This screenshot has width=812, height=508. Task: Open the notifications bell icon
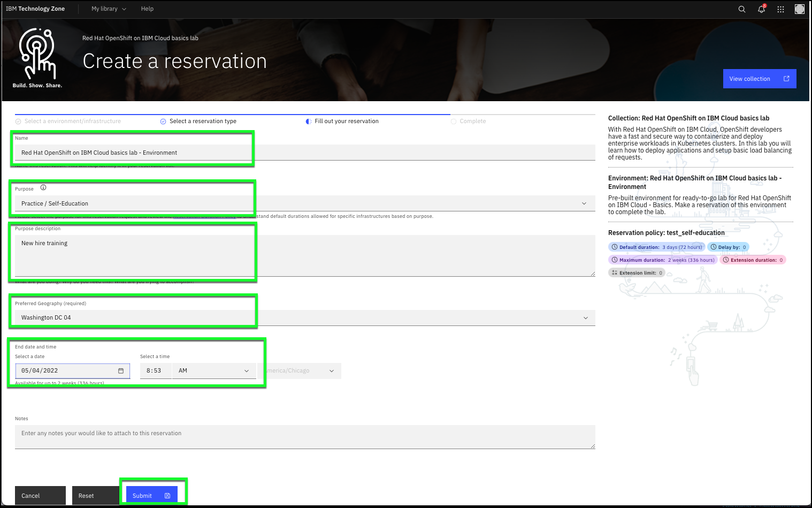[761, 9]
